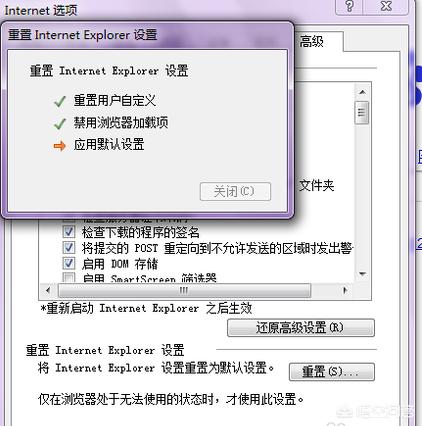The image size is (422, 426).
Task: Click the settings list scroll up arrow
Action: click(362, 92)
